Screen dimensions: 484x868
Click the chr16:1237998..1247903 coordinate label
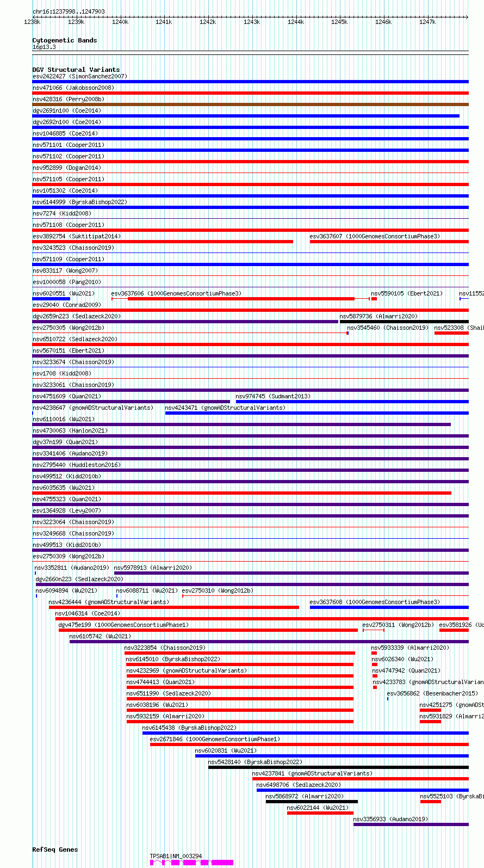(x=69, y=11)
